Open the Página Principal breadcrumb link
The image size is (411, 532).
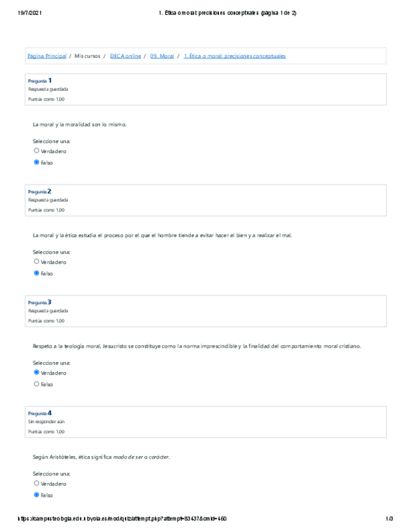[x=47, y=56]
